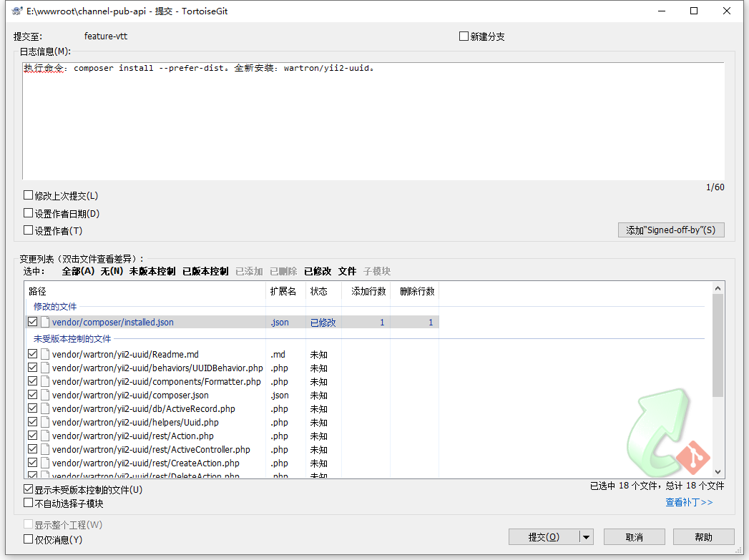Uncheck the CreateAction.php file checkbox
Viewport: 749px width, 560px height.
32,463
